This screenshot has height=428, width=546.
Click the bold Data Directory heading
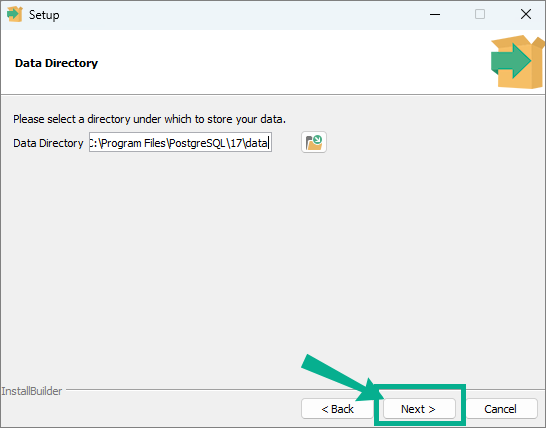[x=56, y=63]
